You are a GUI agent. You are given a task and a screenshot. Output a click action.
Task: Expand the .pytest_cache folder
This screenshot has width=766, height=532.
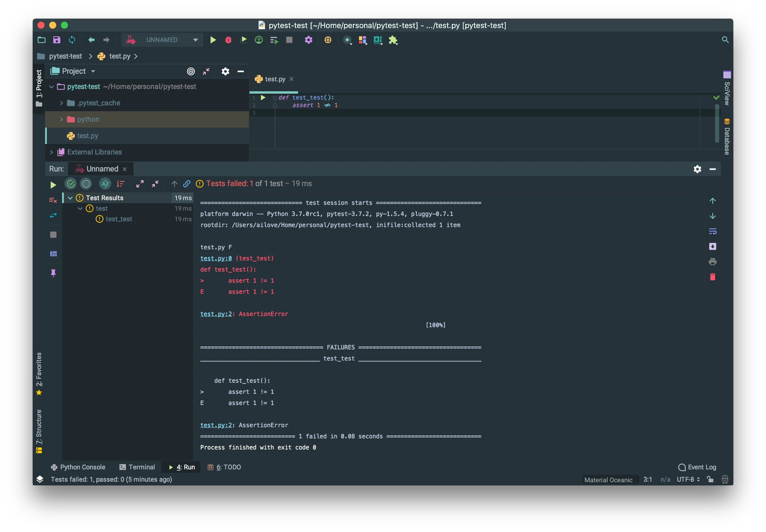61,103
